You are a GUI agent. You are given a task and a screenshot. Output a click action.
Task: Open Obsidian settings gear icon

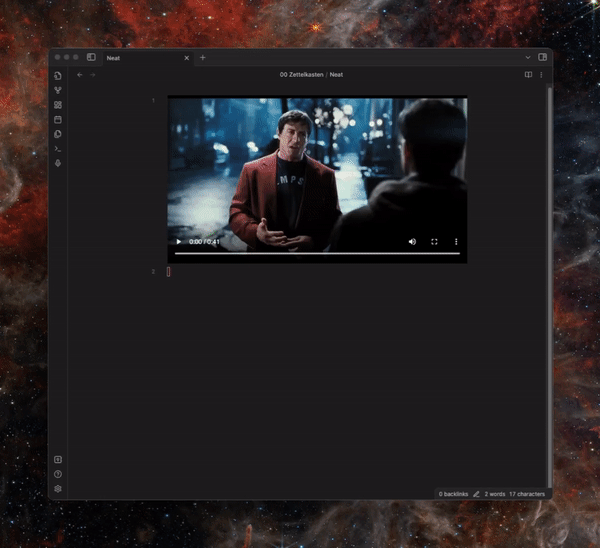point(58,489)
